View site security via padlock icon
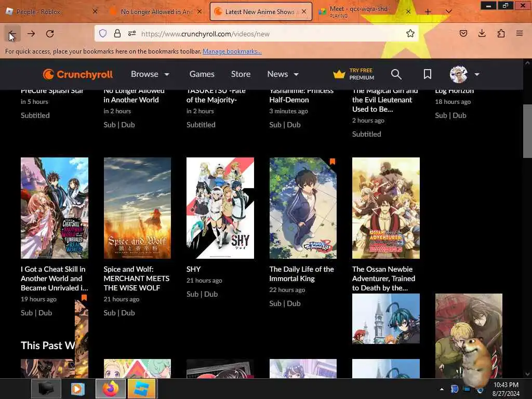Viewport: 532px width, 399px height. point(117,33)
